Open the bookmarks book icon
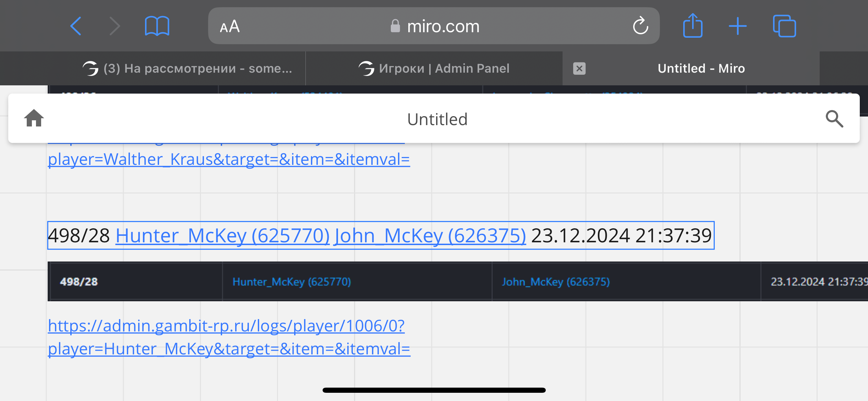 pos(157,26)
